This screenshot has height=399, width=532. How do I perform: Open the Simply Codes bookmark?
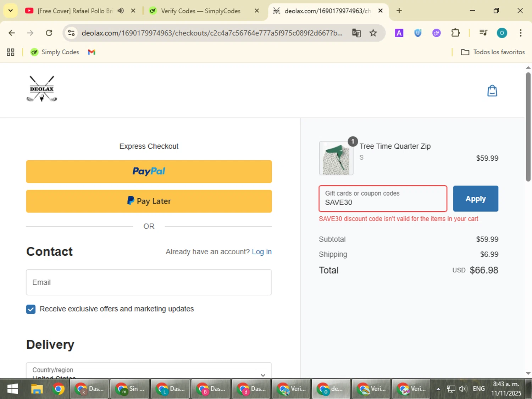pos(55,52)
